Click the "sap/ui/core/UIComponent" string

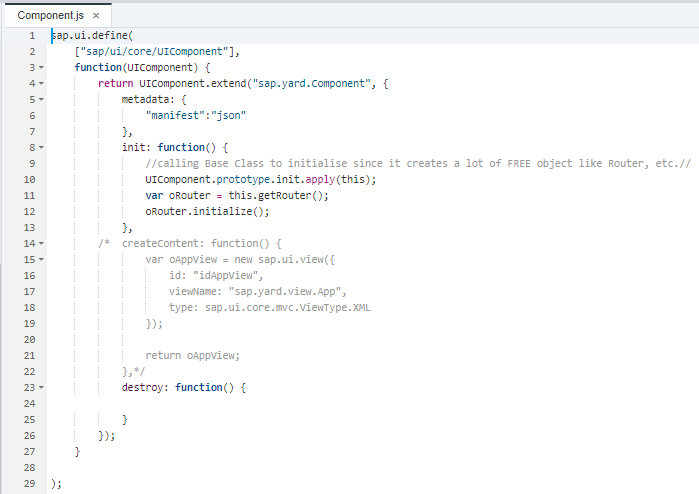click(x=154, y=52)
